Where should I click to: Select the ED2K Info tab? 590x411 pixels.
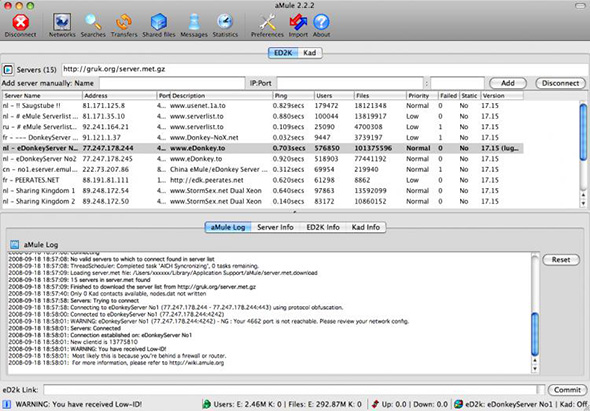pos(323,227)
